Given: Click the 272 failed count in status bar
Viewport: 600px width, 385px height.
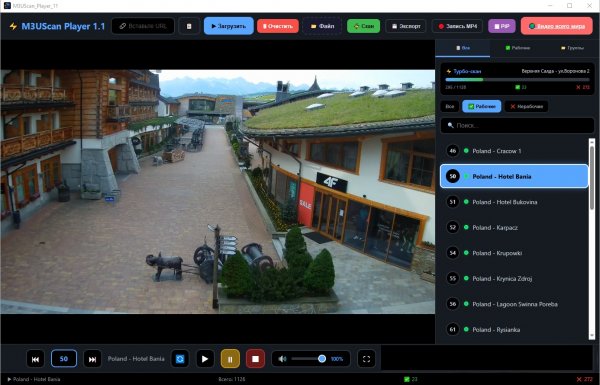Looking at the screenshot, I should pyautogui.click(x=585, y=379).
